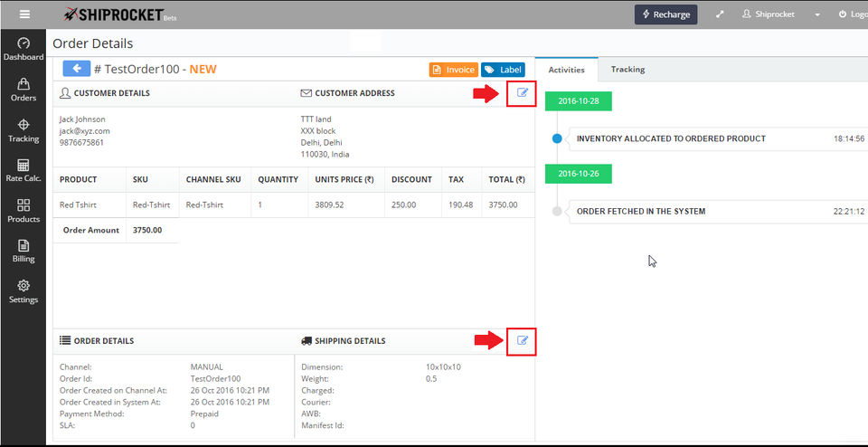Click the phone number 9876675861
Viewport: 868px width, 447px height.
point(81,142)
